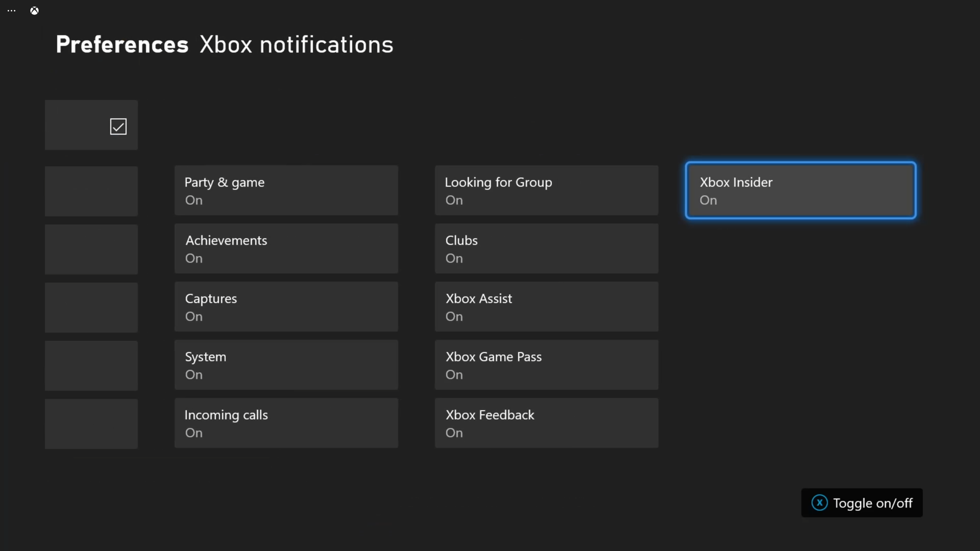Toggle Looking for Group notifications
Viewport: 980px width, 551px height.
pyautogui.click(x=547, y=190)
